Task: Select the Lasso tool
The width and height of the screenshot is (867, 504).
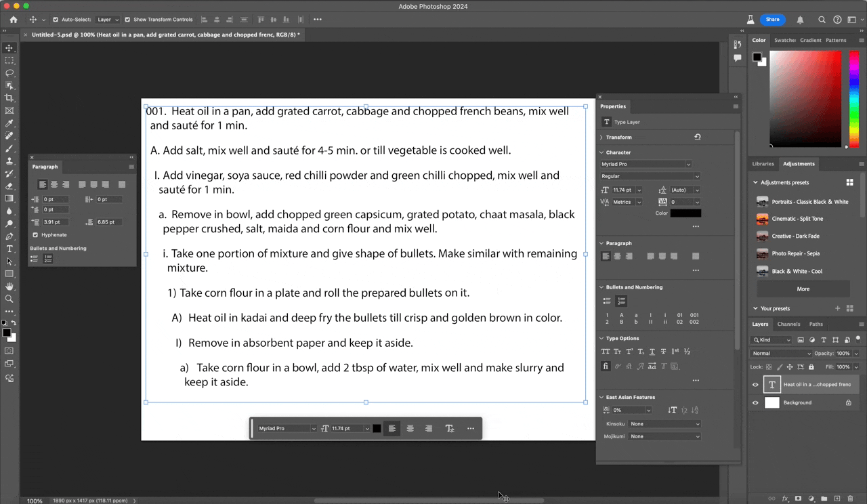Action: point(9,73)
